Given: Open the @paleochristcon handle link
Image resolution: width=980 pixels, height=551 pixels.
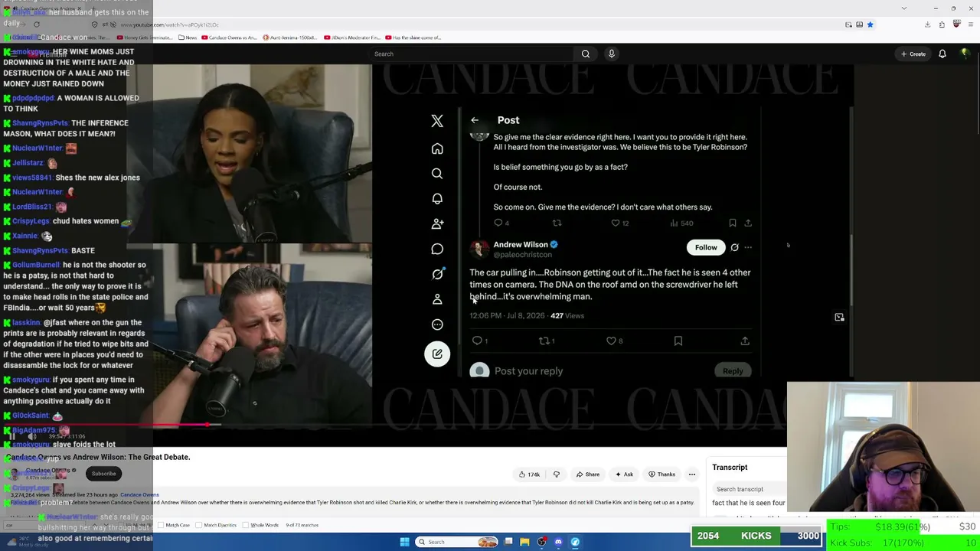Looking at the screenshot, I should point(522,255).
